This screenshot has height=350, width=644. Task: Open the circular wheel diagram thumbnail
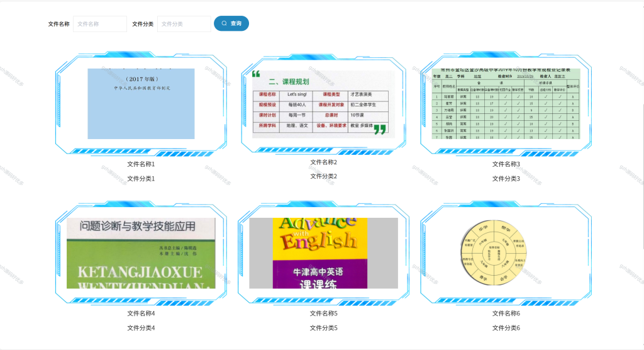[x=494, y=252]
